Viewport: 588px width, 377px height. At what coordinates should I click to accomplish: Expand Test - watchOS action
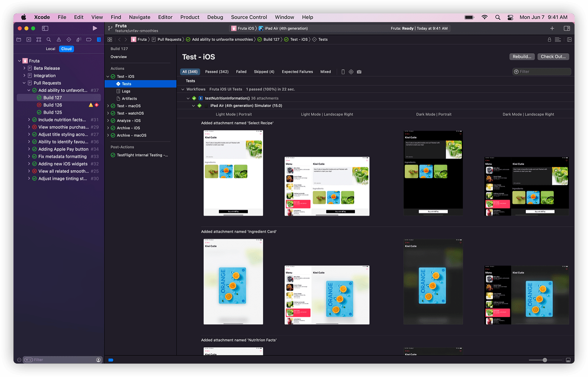pos(108,113)
